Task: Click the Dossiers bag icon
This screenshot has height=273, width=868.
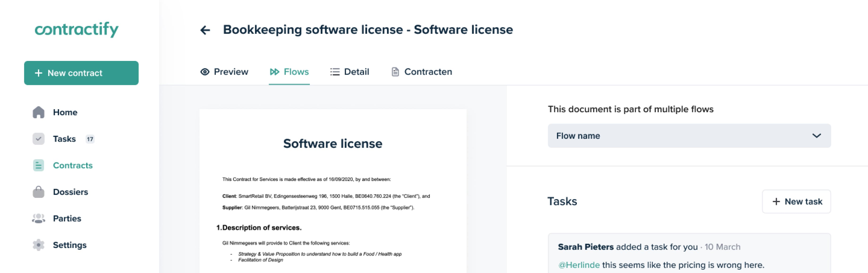Action: coord(38,192)
